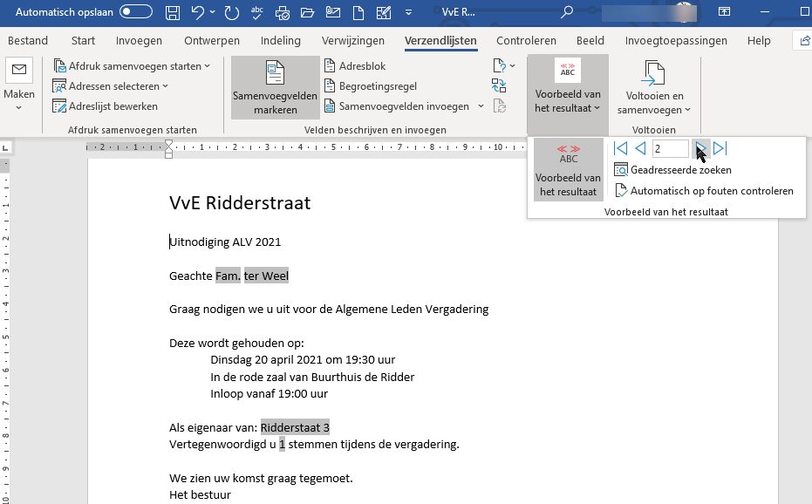The image size is (812, 504).
Task: Open the Help tab
Action: (x=759, y=40)
